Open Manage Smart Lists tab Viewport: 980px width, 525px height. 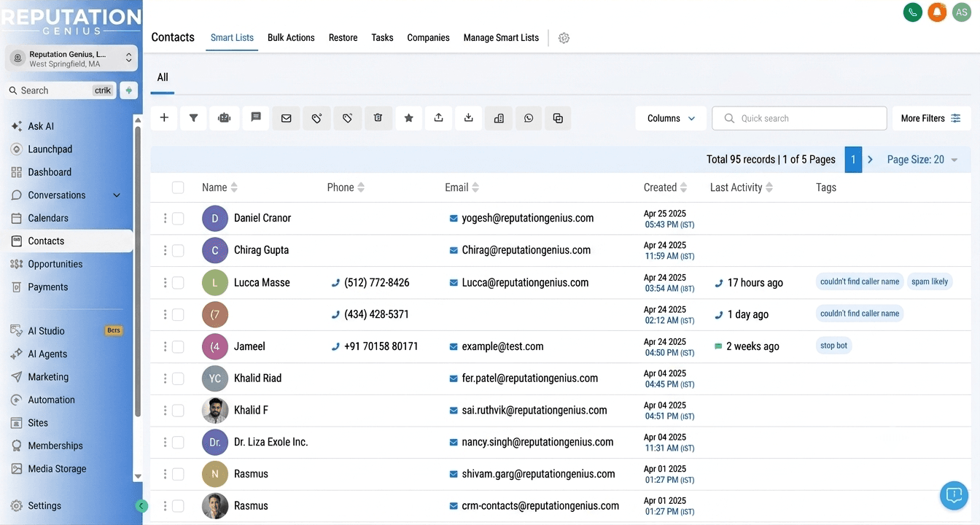(x=501, y=38)
